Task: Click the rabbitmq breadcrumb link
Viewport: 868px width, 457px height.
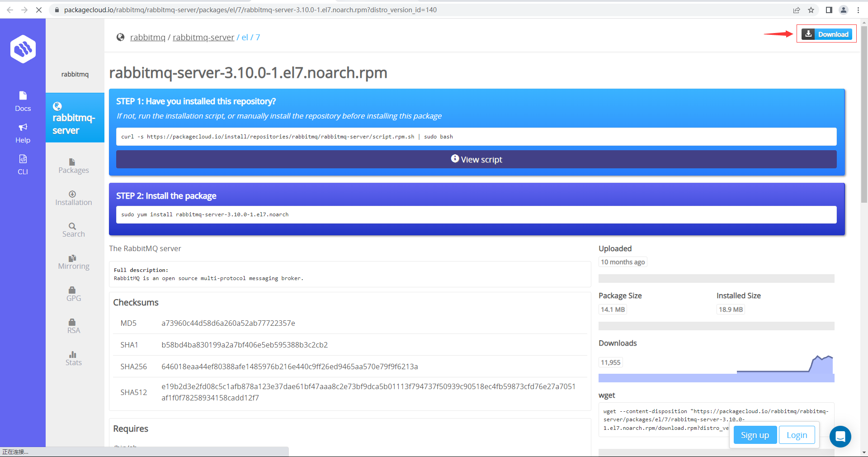Action: click(148, 38)
